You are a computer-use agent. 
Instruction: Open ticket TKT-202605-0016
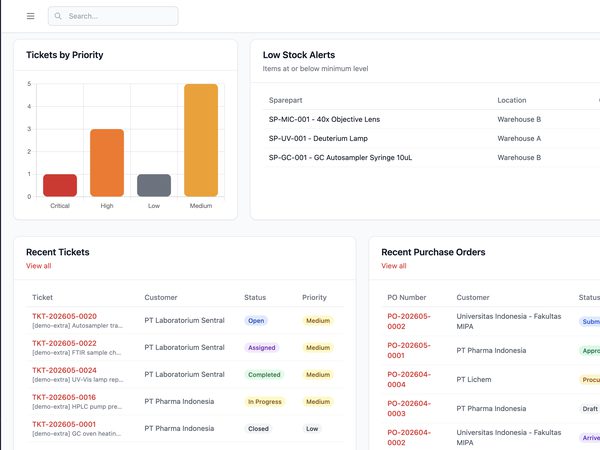pyautogui.click(x=64, y=397)
